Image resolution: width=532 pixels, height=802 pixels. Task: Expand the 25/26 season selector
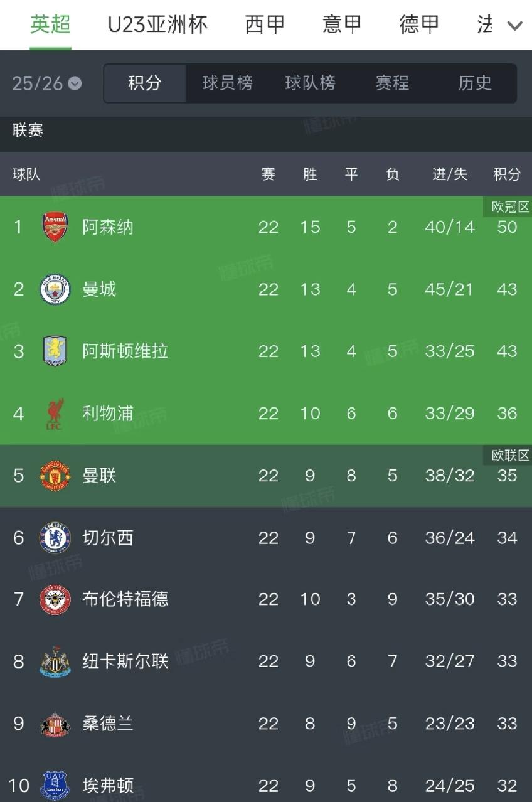(x=46, y=83)
